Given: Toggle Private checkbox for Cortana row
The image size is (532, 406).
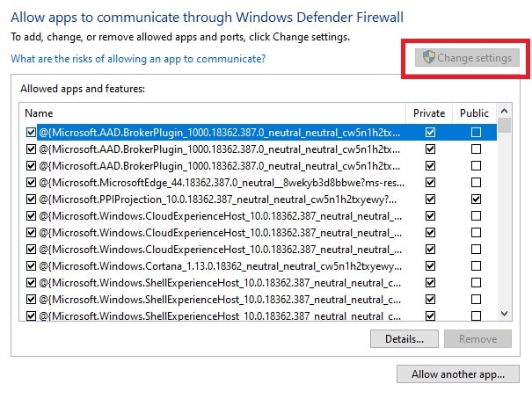Looking at the screenshot, I should pos(430,265).
